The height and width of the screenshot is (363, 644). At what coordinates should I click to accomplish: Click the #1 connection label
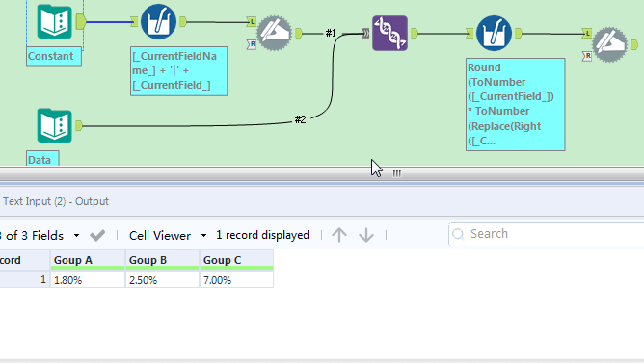331,33
